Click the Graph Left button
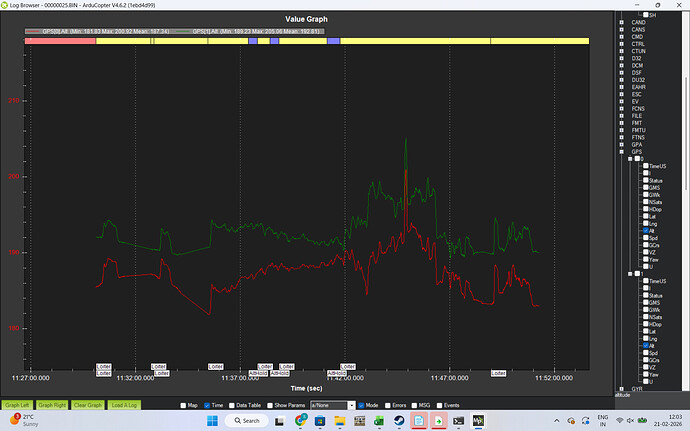Screen dimensions: 690x431 tap(16, 405)
